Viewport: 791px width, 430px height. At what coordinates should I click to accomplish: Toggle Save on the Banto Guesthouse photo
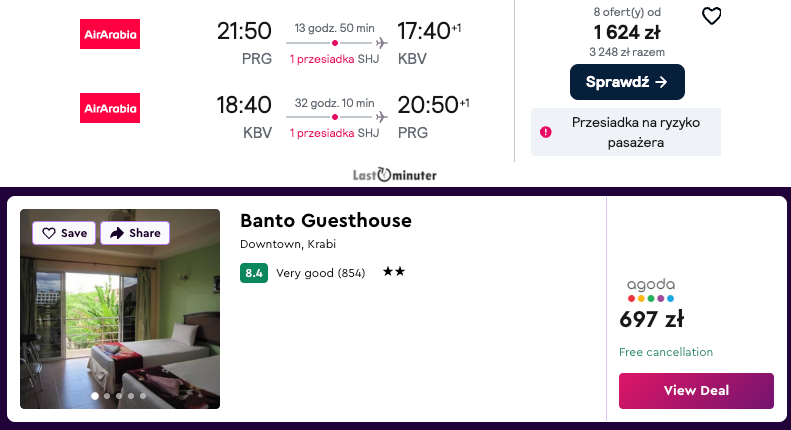point(64,233)
